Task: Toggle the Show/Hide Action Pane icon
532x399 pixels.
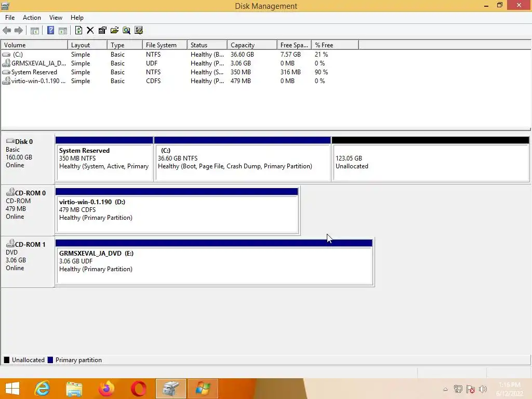Action: pos(63,31)
